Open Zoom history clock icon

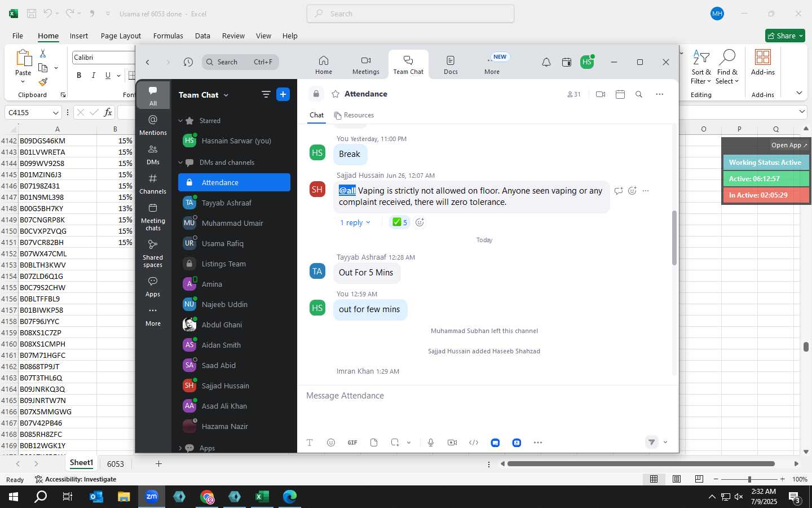pos(188,62)
